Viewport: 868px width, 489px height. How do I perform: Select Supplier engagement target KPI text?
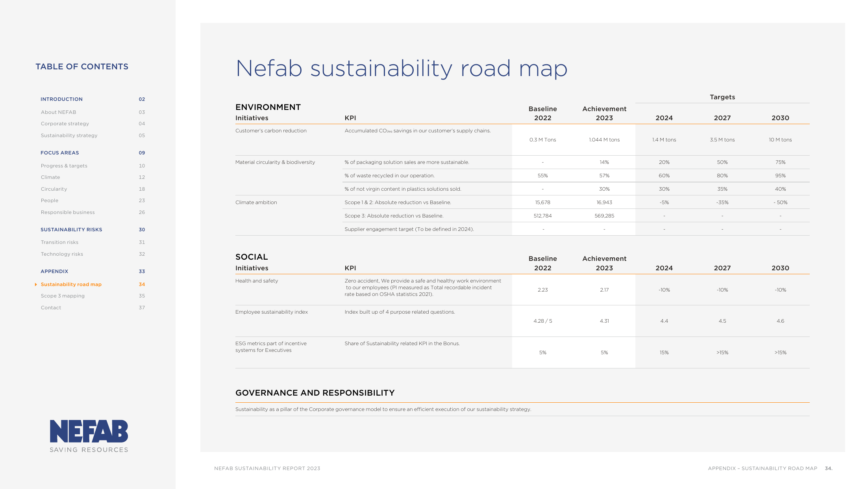click(409, 229)
